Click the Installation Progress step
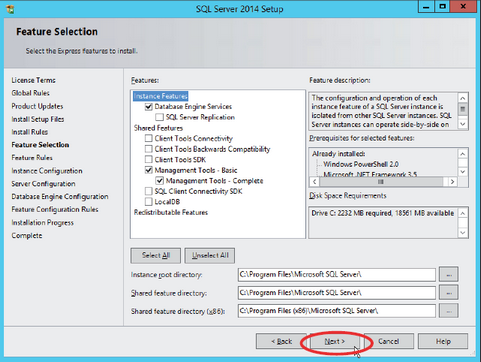Image resolution: width=481 pixels, height=362 pixels. click(x=43, y=223)
